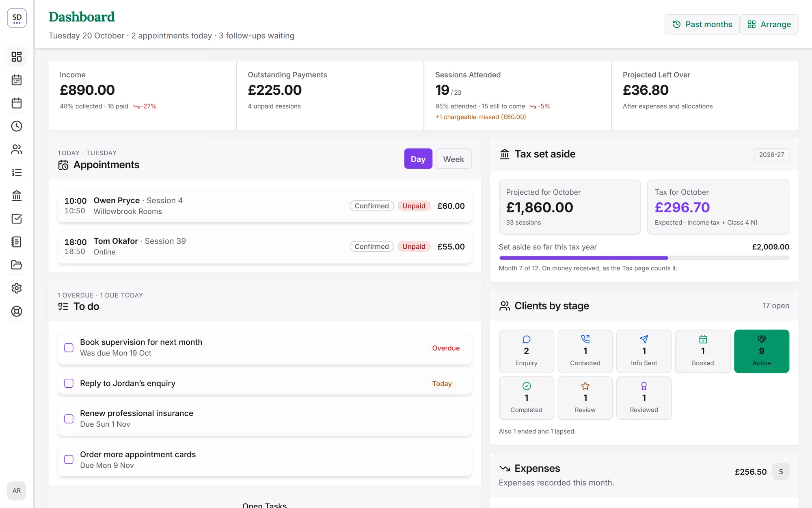Image resolution: width=812 pixels, height=508 pixels.
Task: Select the Contacted stage card
Action: (585, 351)
